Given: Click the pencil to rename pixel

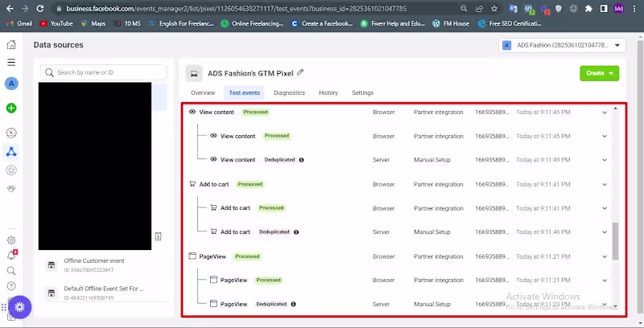Looking at the screenshot, I should coord(300,72).
